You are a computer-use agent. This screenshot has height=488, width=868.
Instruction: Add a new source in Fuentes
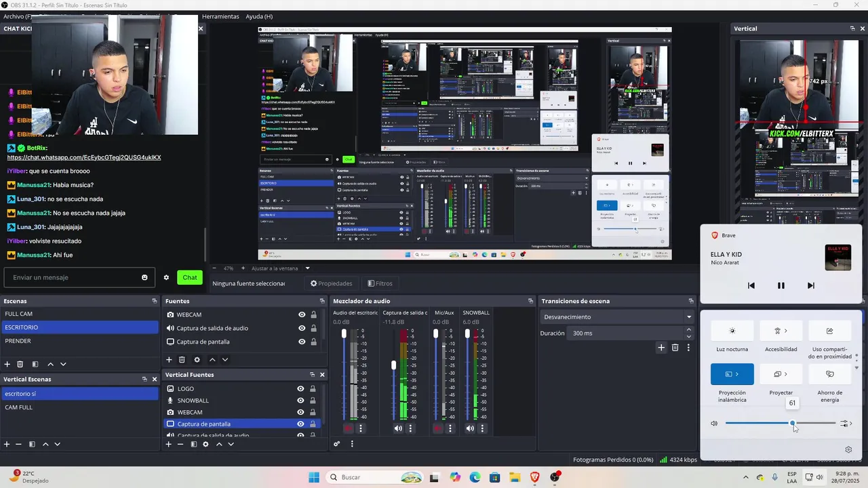(169, 360)
